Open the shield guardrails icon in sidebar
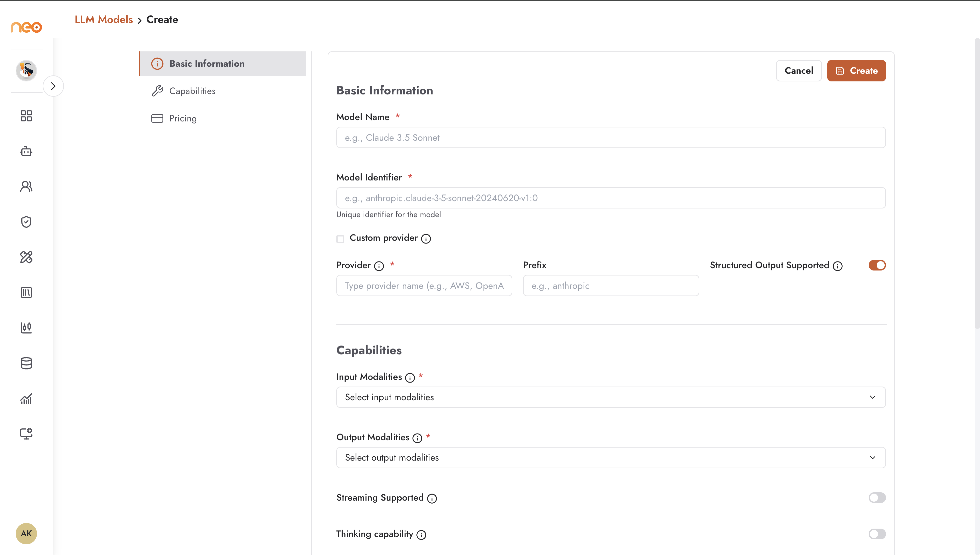The height and width of the screenshot is (555, 980). click(26, 222)
